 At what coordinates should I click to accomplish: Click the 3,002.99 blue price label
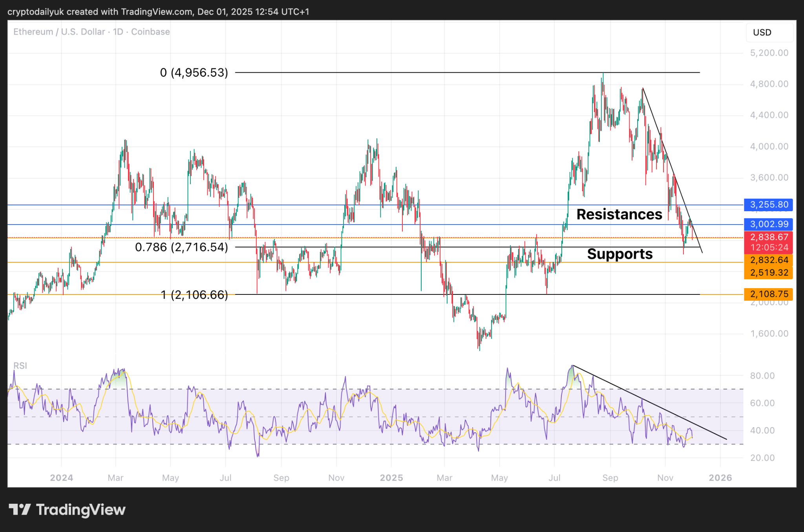pos(768,224)
